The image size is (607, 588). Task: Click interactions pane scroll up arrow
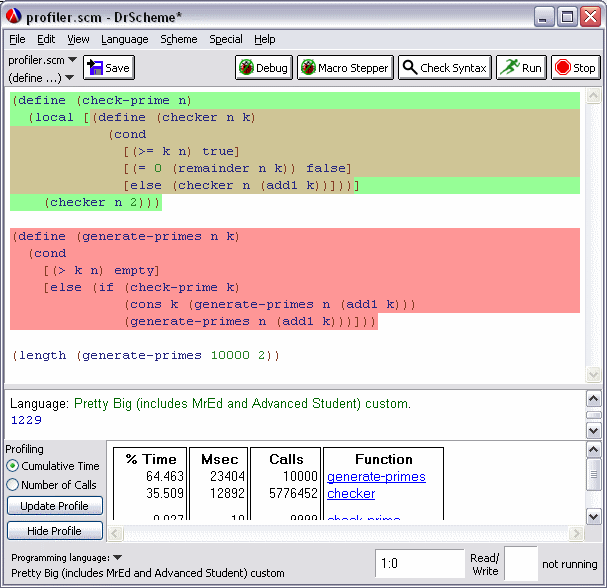pos(593,399)
